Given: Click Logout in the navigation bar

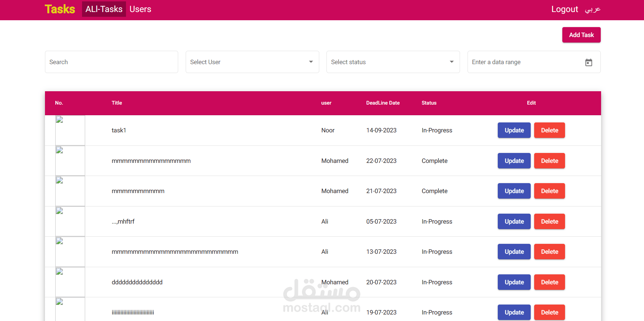Looking at the screenshot, I should click(x=565, y=9).
